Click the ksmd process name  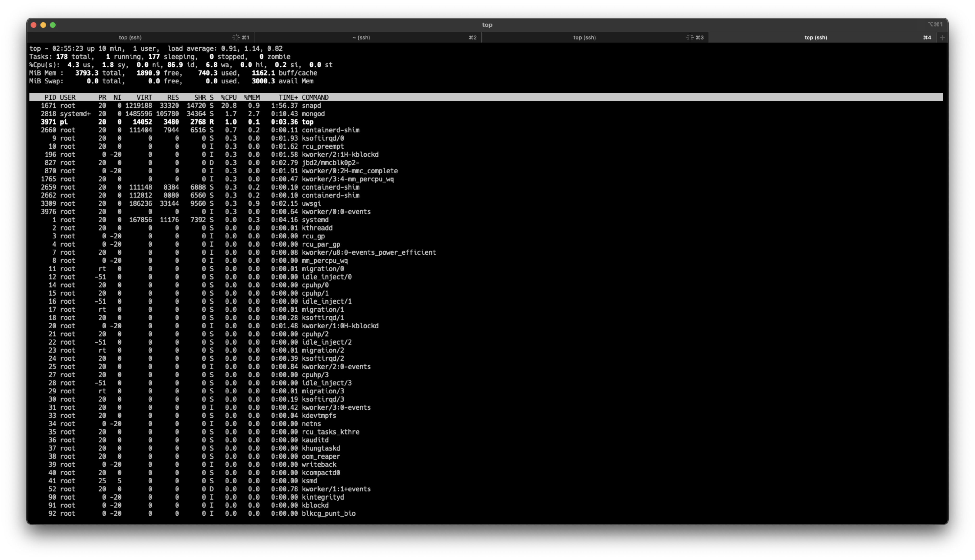[309, 481]
